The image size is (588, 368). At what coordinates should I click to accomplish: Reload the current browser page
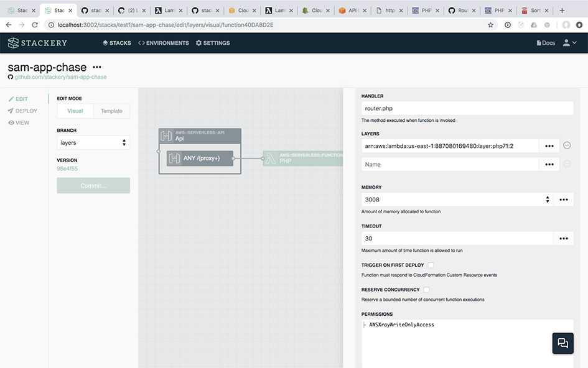click(35, 25)
